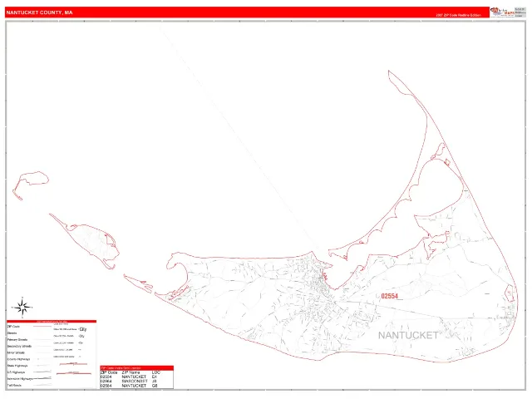This screenshot has width=532, height=399.
Task: Click the compass rose icon
Action: (x=22, y=307)
